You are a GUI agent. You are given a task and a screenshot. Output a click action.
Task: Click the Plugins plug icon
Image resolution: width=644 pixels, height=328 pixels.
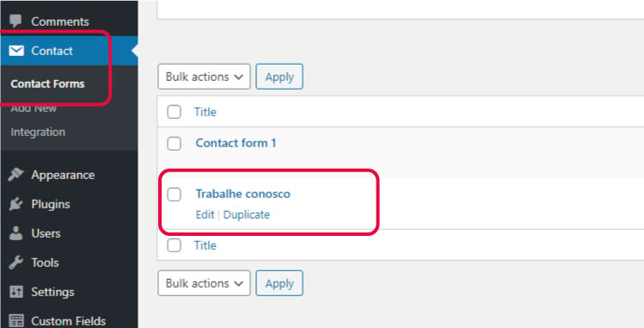click(x=15, y=204)
